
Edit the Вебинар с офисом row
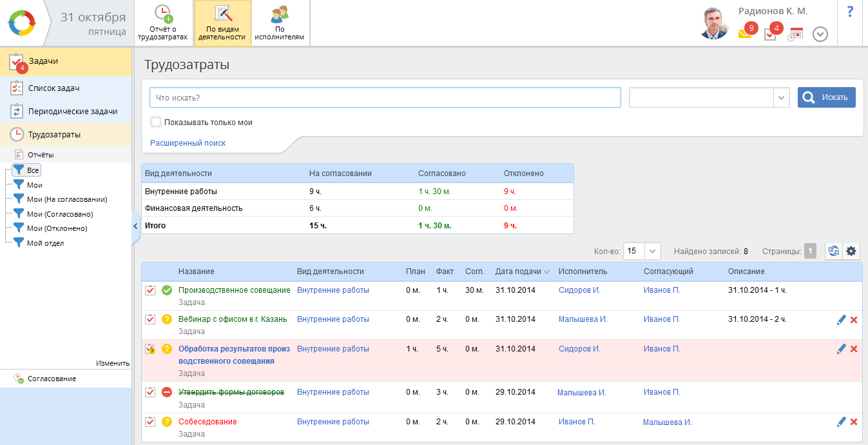click(x=841, y=320)
